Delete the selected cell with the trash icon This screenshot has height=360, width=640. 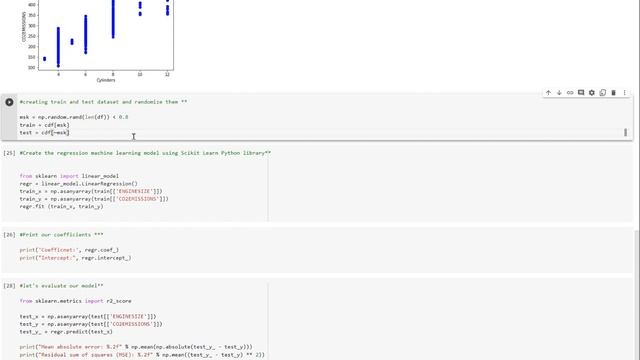pos(613,93)
